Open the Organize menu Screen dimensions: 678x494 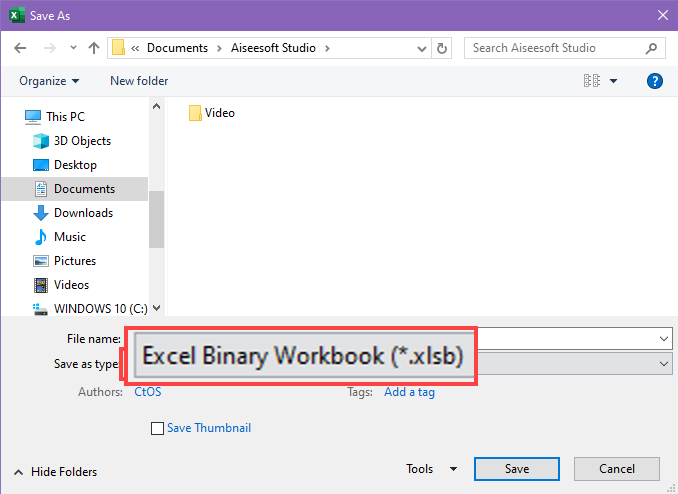(49, 81)
